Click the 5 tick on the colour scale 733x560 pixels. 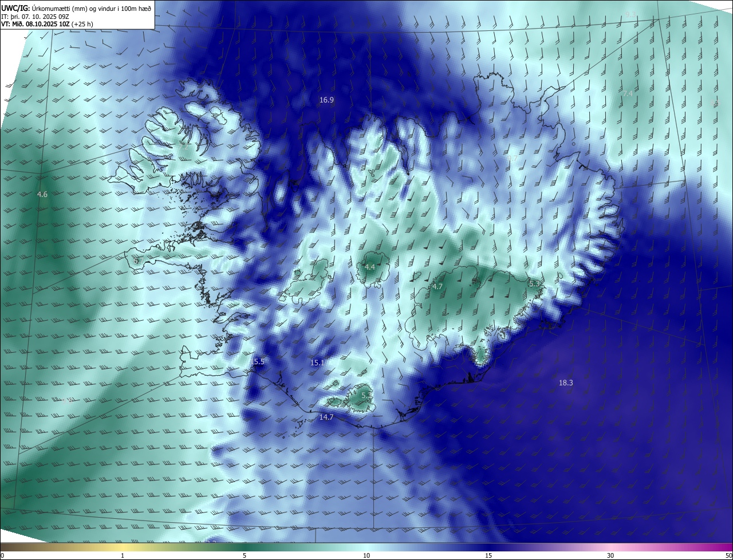click(245, 556)
